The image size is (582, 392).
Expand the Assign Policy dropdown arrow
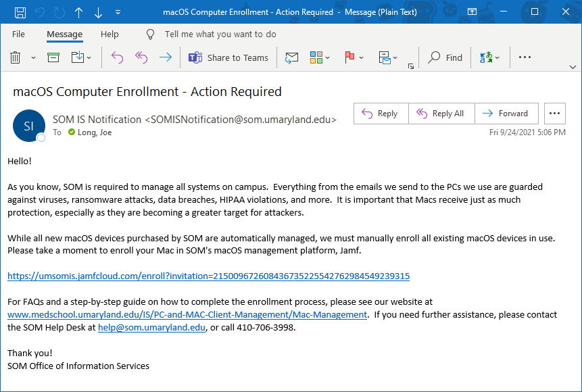point(395,58)
